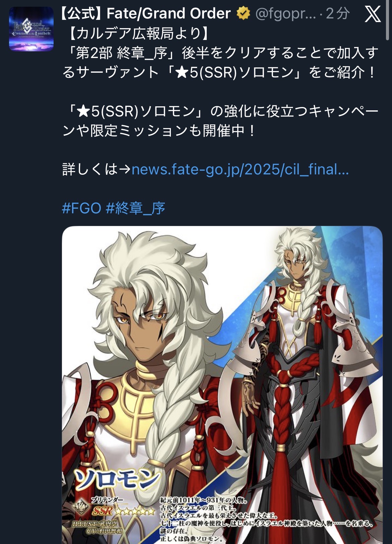Click the gold verified badge
The image size is (392, 544).
tap(243, 14)
